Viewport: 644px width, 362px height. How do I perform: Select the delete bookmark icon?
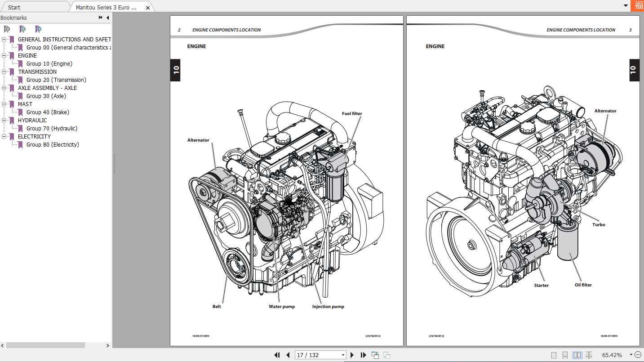[6, 29]
